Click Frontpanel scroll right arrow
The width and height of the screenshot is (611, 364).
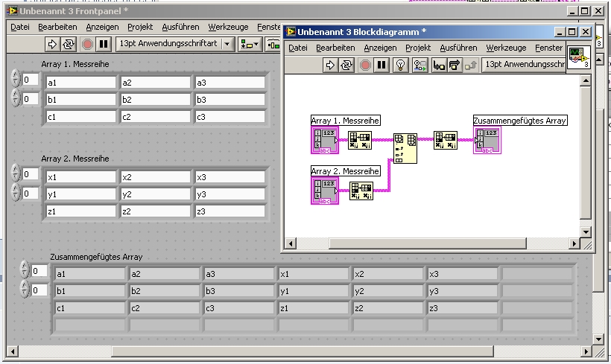pyautogui.click(x=586, y=351)
